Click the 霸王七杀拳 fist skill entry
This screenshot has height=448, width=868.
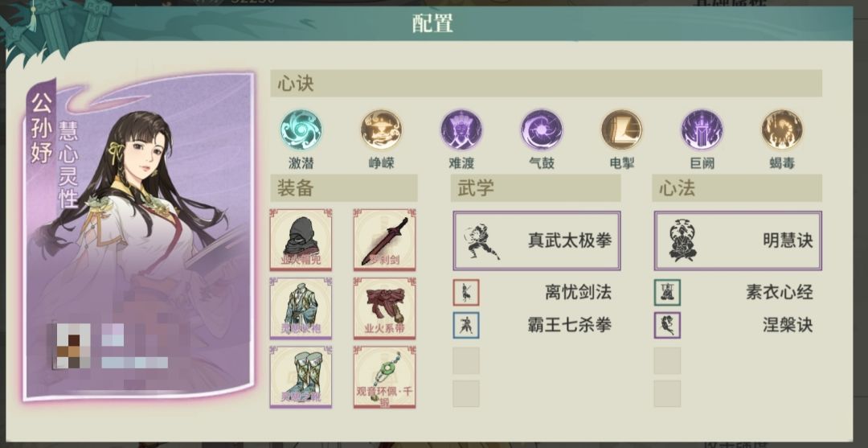coord(533,325)
